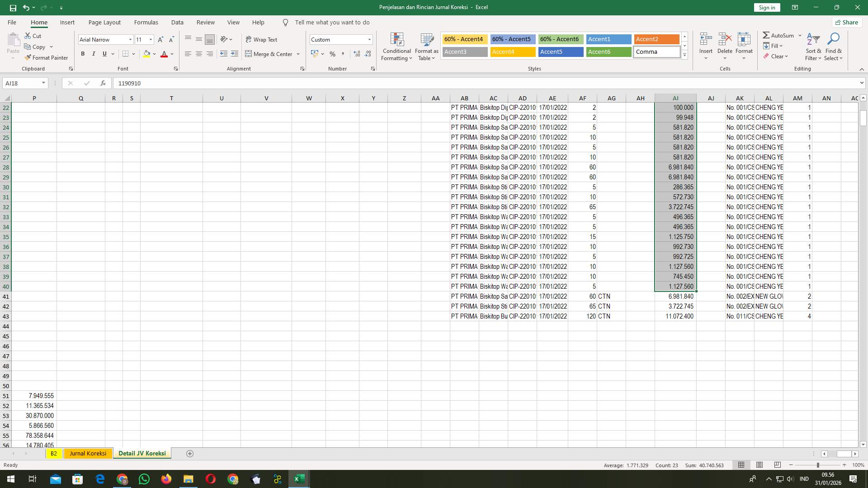Select the Increase Decimal icon
The image size is (868, 488).
point(357,54)
